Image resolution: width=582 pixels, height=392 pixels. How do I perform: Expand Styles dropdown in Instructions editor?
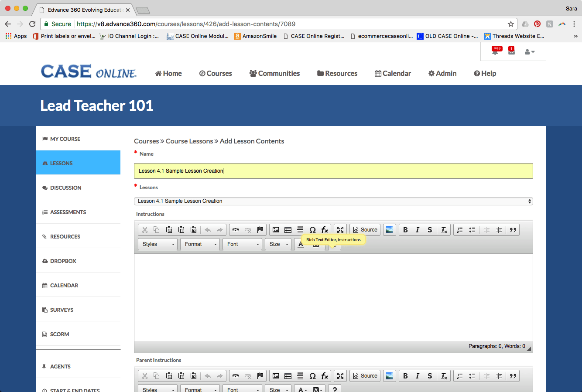coord(158,244)
